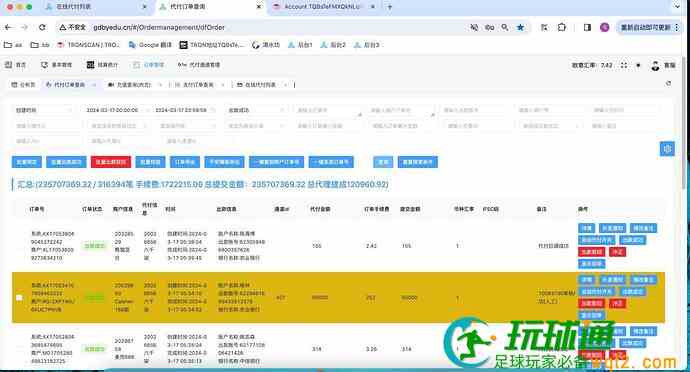Open the browser tab list chevron
Image resolution: width=690 pixels, height=372 pixels.
click(678, 7)
